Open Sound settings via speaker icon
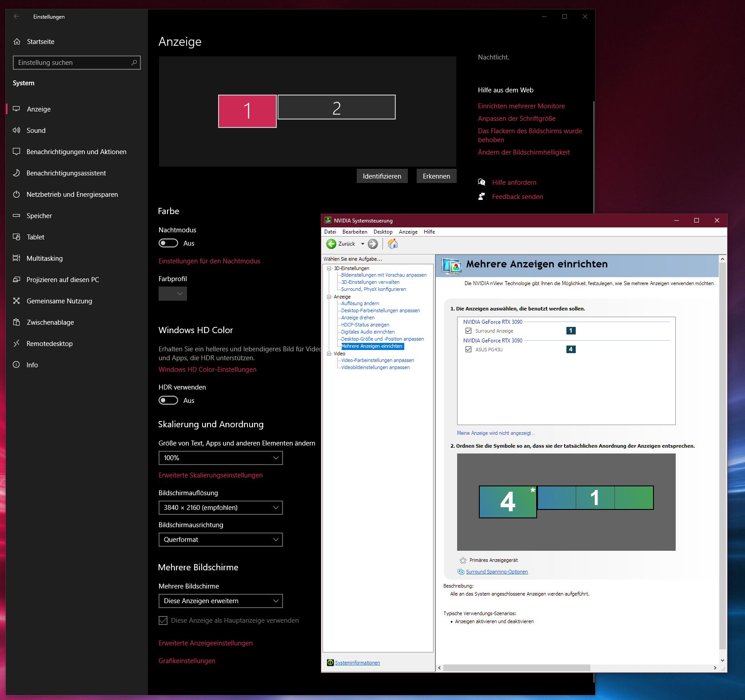 [x=16, y=130]
